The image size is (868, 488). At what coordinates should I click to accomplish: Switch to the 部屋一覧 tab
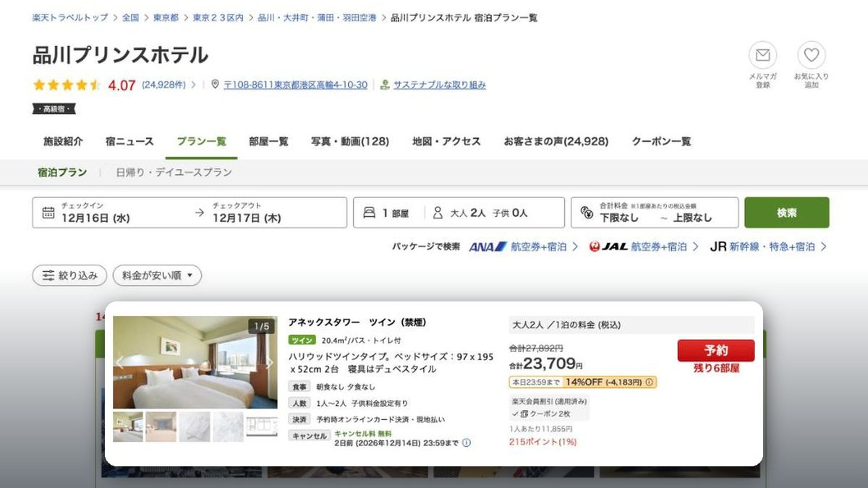click(268, 142)
